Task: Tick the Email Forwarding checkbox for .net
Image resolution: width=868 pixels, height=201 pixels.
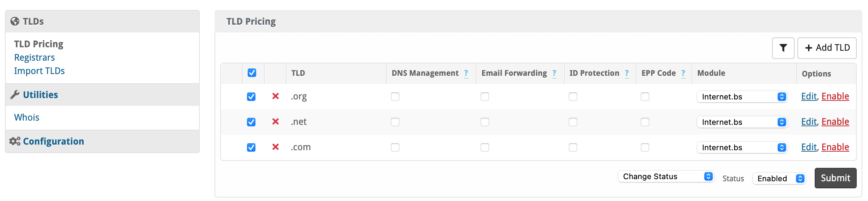Action: point(485,122)
